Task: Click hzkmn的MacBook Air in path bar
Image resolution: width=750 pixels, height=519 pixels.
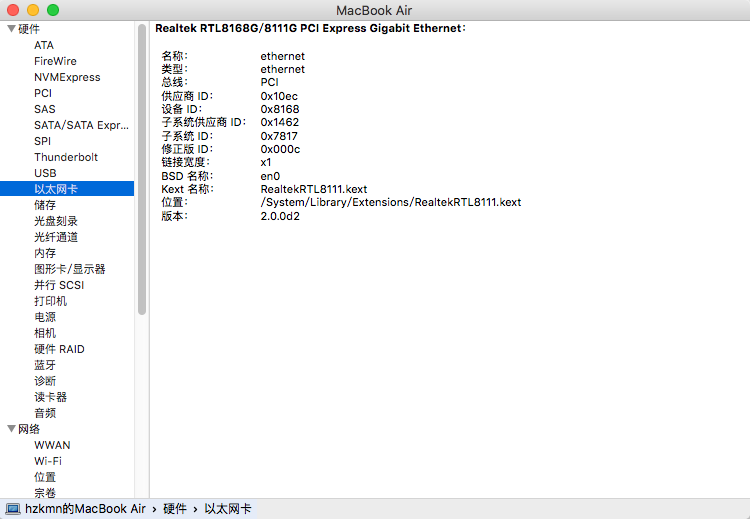Action: 85,509
